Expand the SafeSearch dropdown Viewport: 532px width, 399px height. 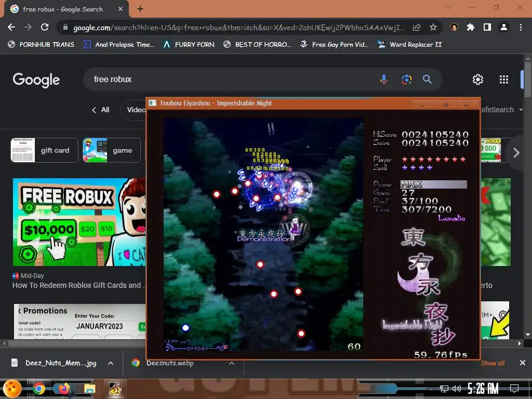click(x=502, y=110)
